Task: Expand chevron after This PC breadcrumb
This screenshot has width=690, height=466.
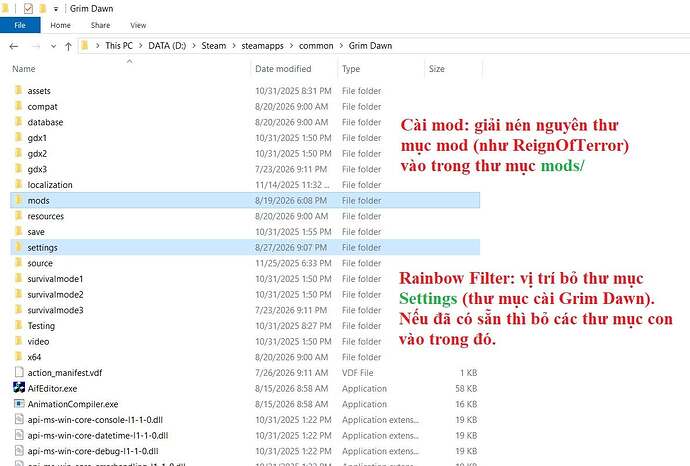Action: pyautogui.click(x=141, y=46)
